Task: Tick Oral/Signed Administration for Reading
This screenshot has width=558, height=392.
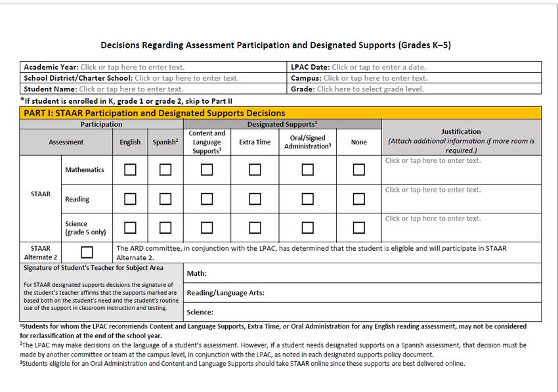Action: click(307, 199)
